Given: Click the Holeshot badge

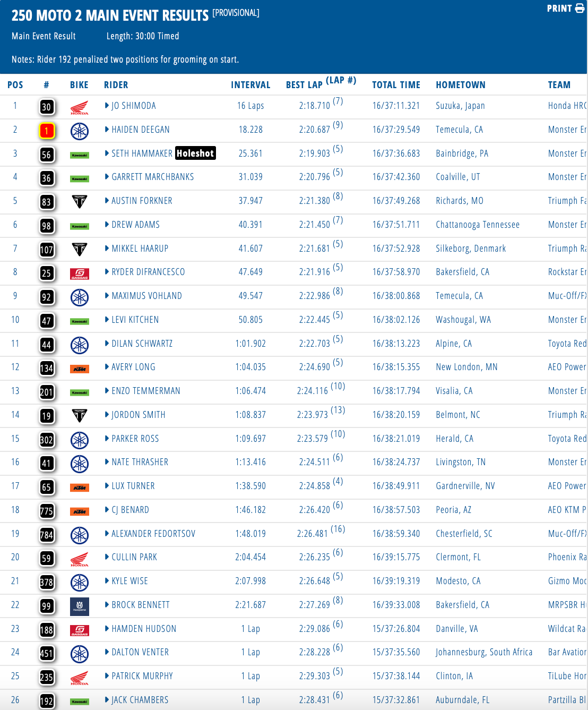Looking at the screenshot, I should click(195, 153).
